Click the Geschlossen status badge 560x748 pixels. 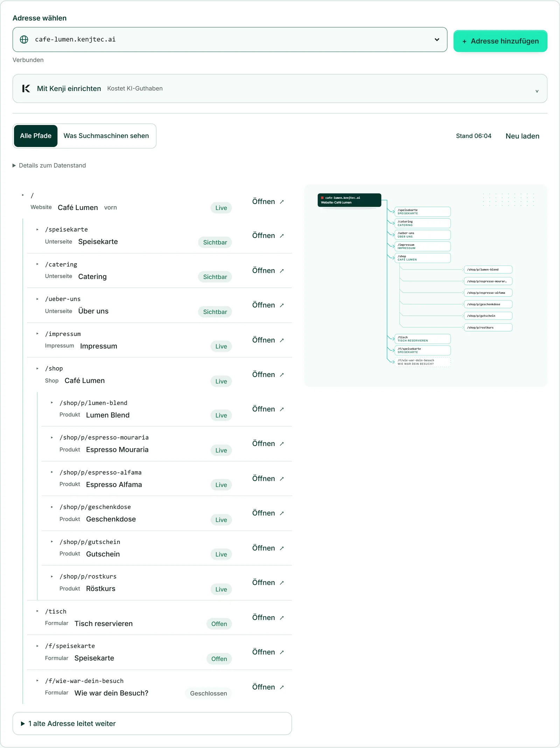(209, 694)
